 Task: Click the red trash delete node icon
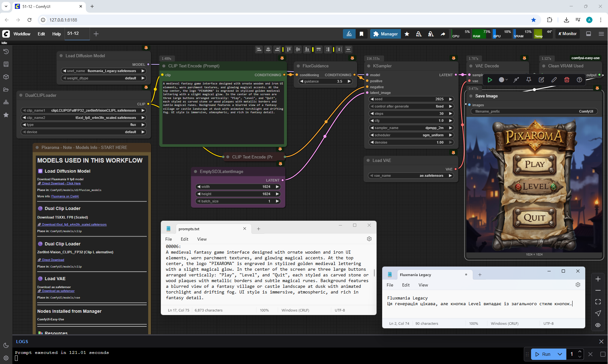[x=567, y=80]
